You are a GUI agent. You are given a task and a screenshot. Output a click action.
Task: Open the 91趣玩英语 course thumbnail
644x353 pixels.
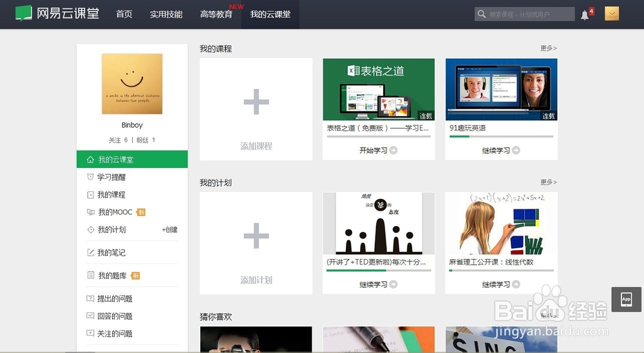click(x=502, y=89)
